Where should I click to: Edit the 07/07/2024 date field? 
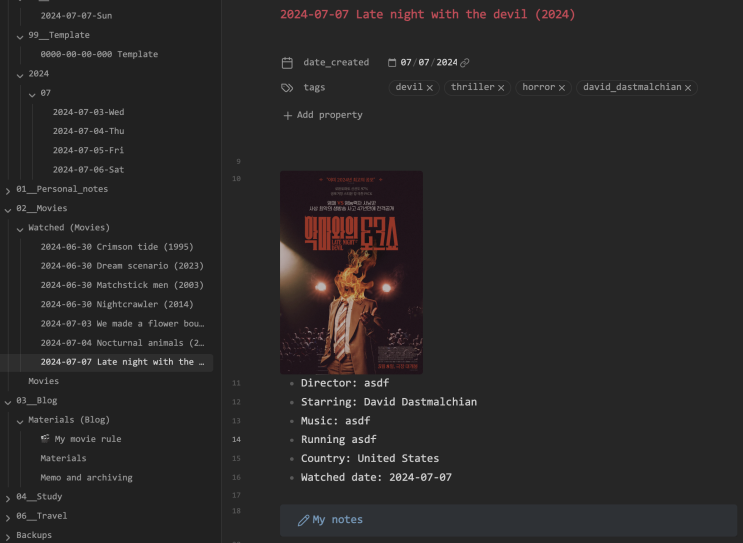click(x=429, y=63)
